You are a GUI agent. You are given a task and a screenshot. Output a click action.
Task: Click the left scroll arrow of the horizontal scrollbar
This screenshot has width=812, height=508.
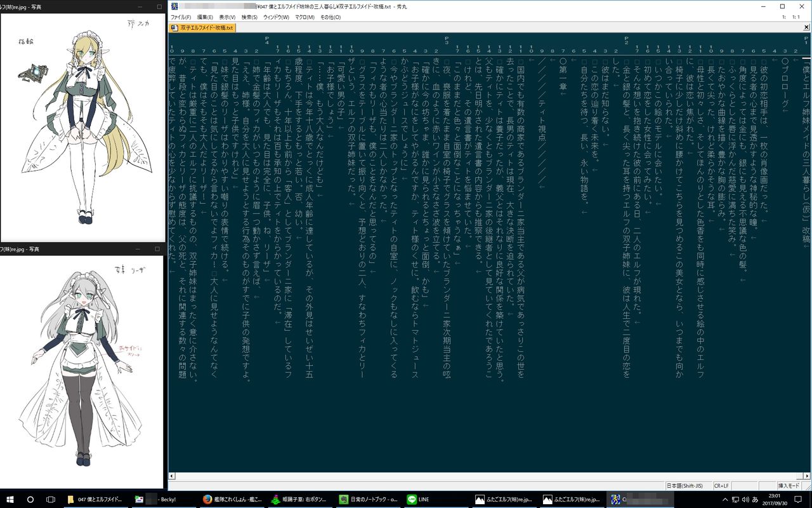pos(172,476)
